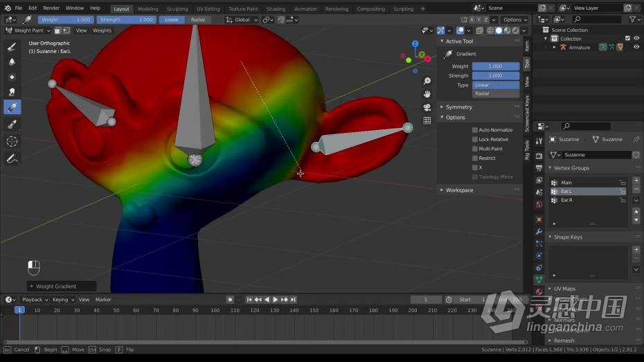This screenshot has width=644, height=362.
Task: Open the Modifier properties wrench tab
Action: pyautogui.click(x=539, y=231)
